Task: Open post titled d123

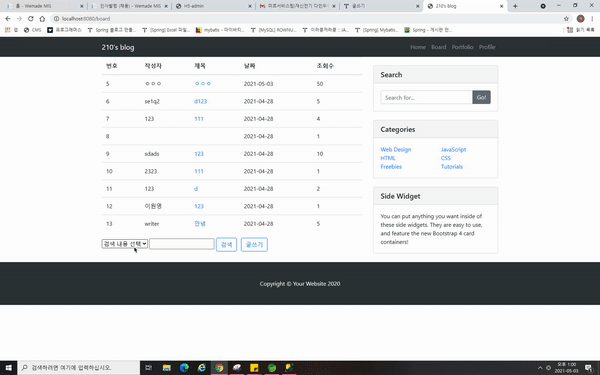Action: pyautogui.click(x=201, y=101)
